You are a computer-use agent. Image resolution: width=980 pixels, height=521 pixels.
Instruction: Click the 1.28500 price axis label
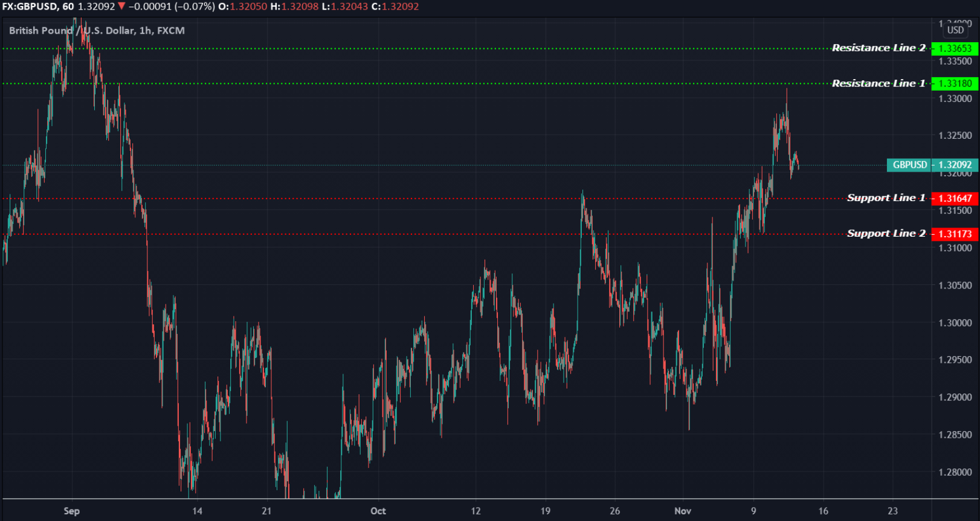coord(955,435)
